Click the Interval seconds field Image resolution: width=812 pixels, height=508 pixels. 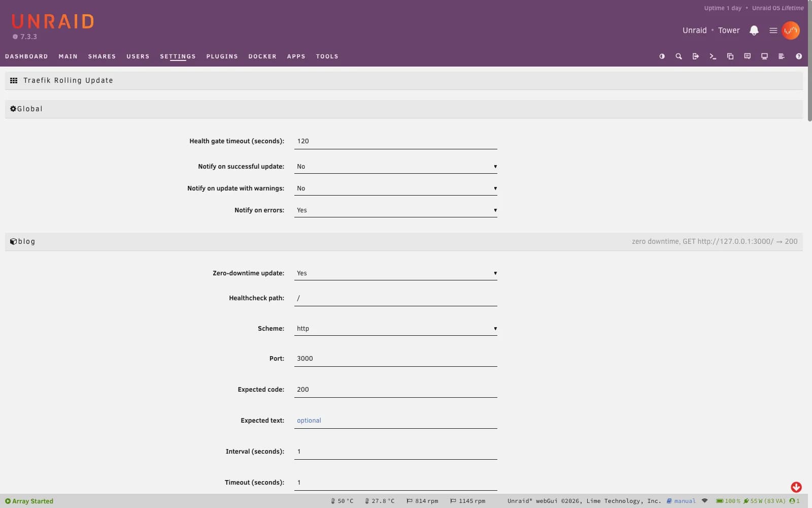[x=396, y=452]
